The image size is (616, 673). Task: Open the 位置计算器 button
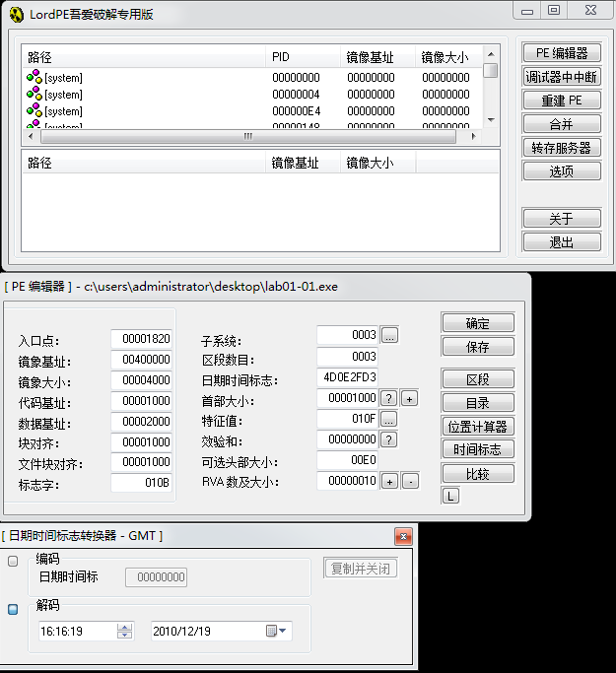[478, 427]
